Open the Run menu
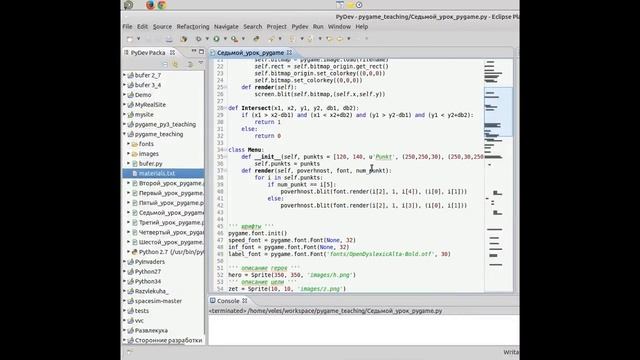The width and height of the screenshot is (640, 360). 318,27
